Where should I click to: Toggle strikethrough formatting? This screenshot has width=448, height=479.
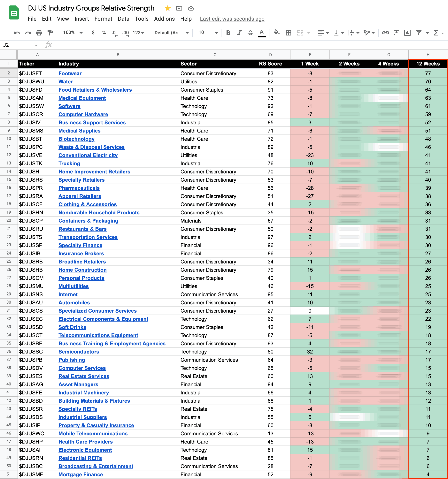coord(250,33)
